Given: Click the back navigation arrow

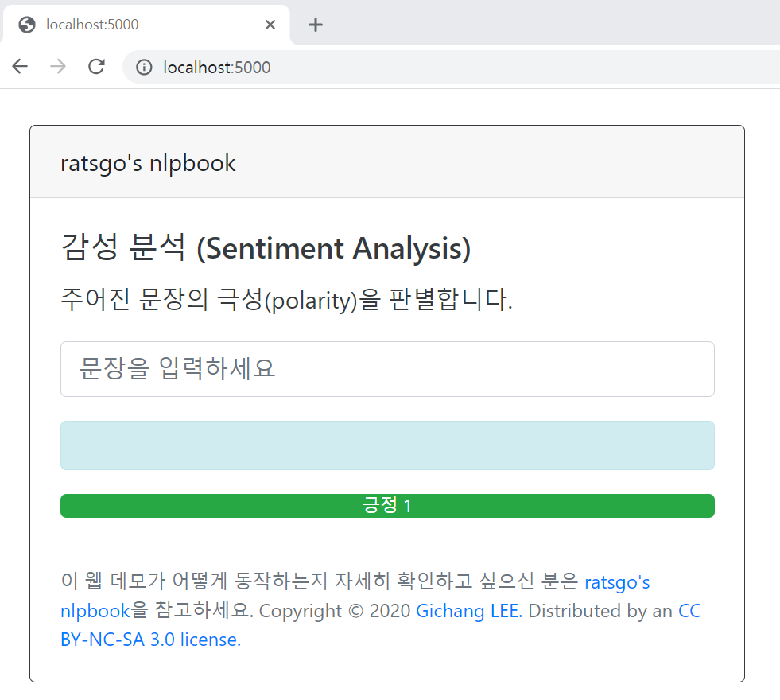Looking at the screenshot, I should tap(19, 67).
